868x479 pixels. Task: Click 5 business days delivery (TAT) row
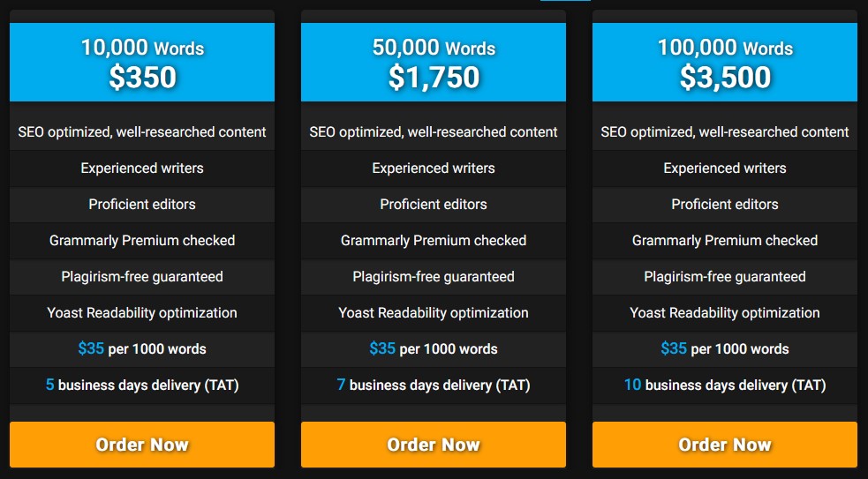pos(141,385)
